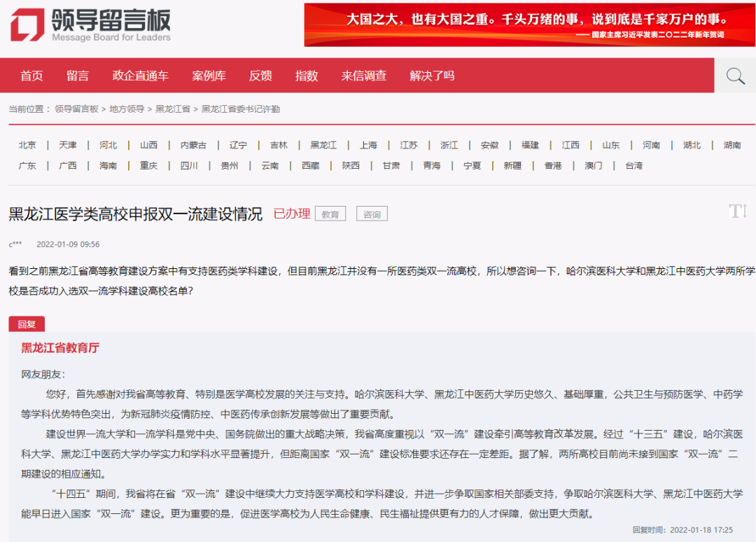Select 澳门 in the province list
Screen dimensions: 756x542
point(594,166)
